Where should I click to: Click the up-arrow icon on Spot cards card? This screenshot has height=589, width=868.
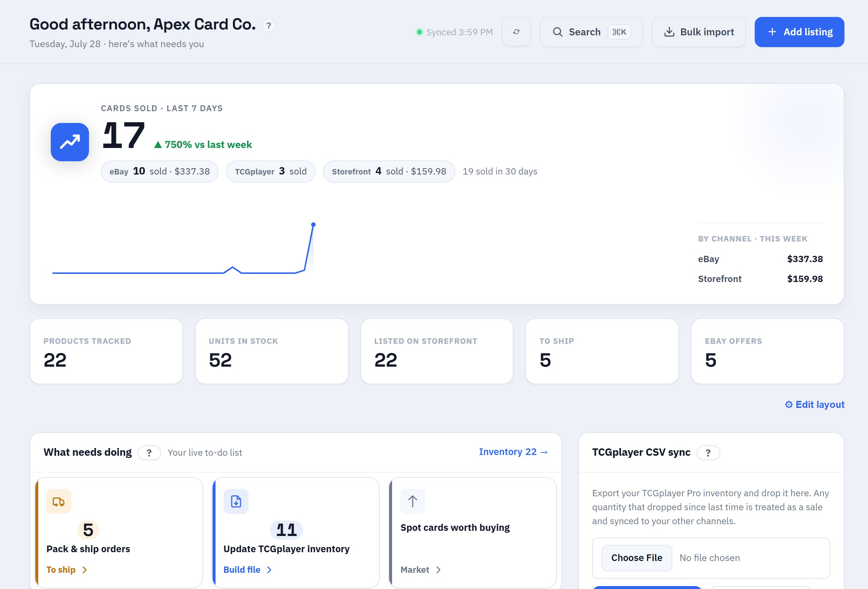tap(413, 501)
